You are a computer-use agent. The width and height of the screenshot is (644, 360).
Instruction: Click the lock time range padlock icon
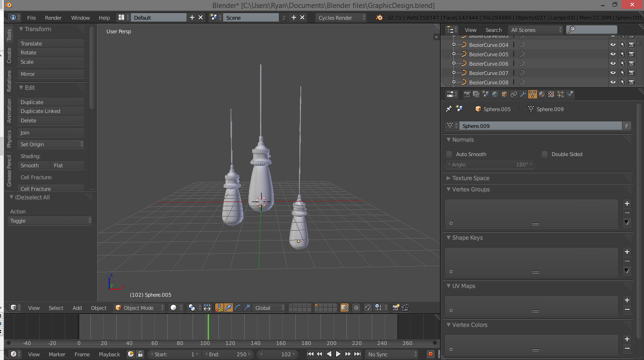click(140, 354)
